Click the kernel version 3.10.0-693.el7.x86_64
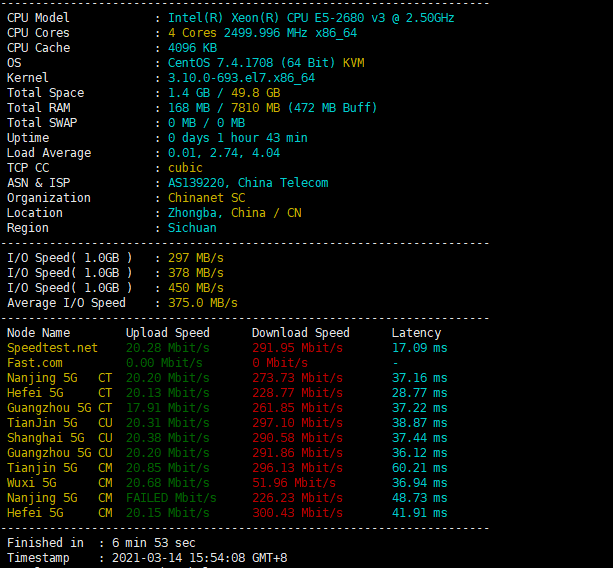613x568 pixels. click(241, 78)
